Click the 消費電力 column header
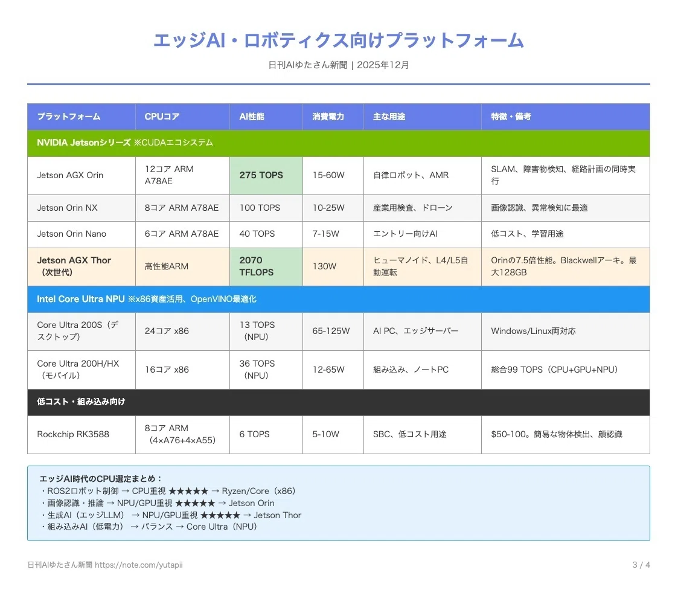The width and height of the screenshot is (678, 616). pos(333,117)
